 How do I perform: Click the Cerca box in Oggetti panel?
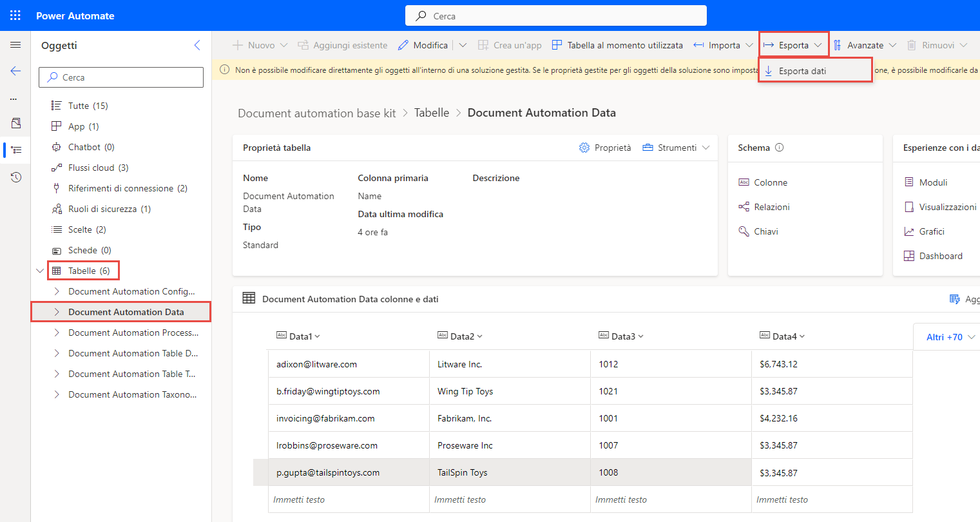coord(121,77)
